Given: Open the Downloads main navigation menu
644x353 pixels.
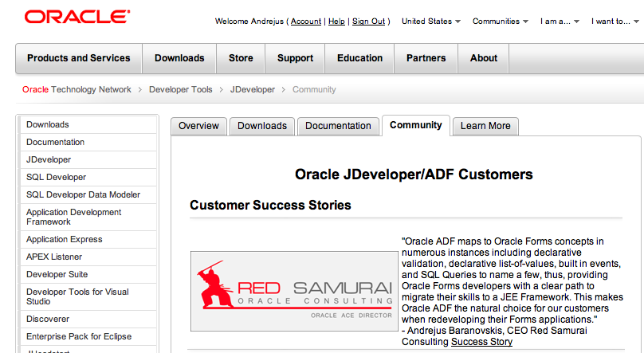Looking at the screenshot, I should (179, 58).
